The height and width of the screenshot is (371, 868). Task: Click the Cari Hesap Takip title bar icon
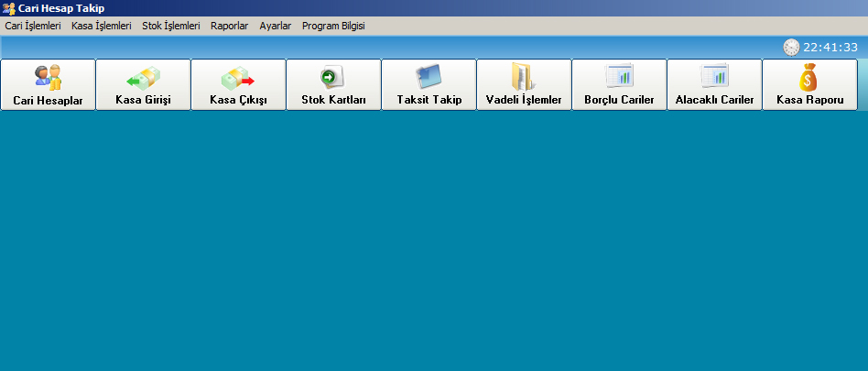coord(9,8)
